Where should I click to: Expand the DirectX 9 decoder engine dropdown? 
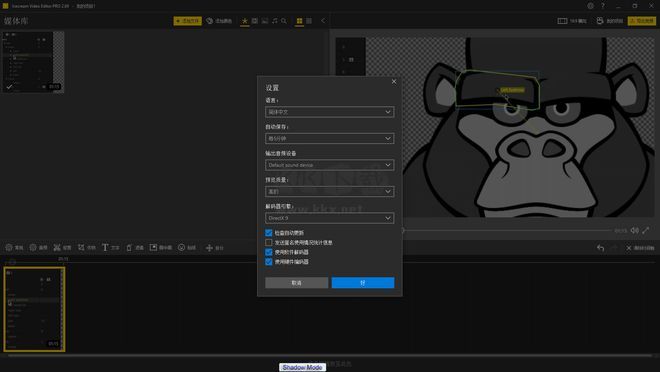click(x=330, y=218)
